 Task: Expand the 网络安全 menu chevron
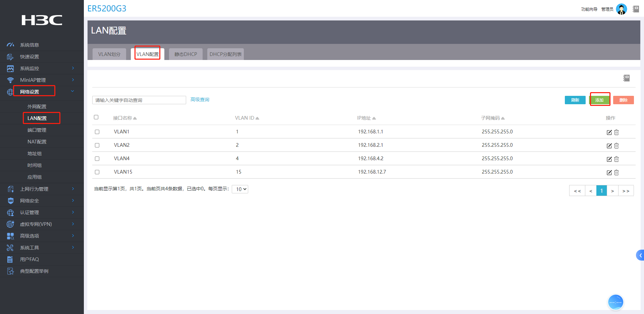point(73,200)
